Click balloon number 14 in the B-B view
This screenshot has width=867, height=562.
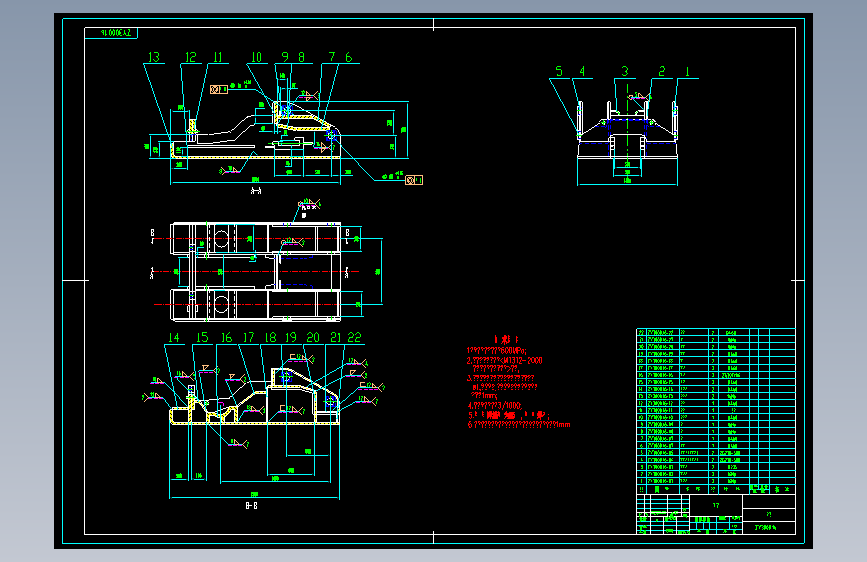coord(174,337)
